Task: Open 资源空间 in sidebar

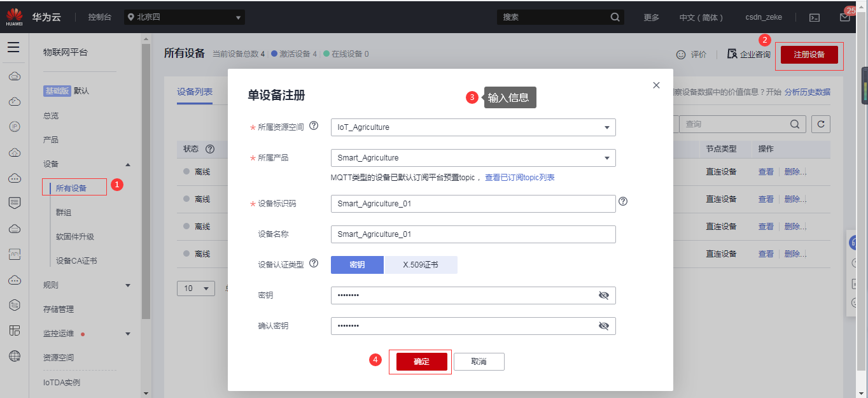Action: (x=59, y=358)
